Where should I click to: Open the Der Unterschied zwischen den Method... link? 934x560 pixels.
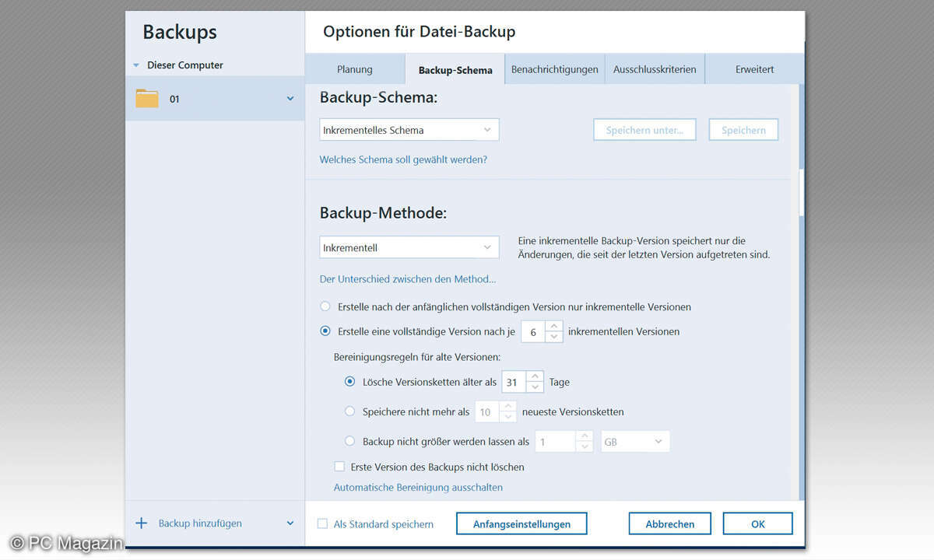[x=408, y=278]
